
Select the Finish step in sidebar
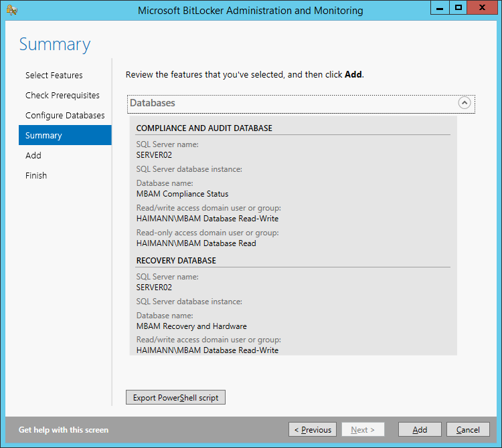36,176
